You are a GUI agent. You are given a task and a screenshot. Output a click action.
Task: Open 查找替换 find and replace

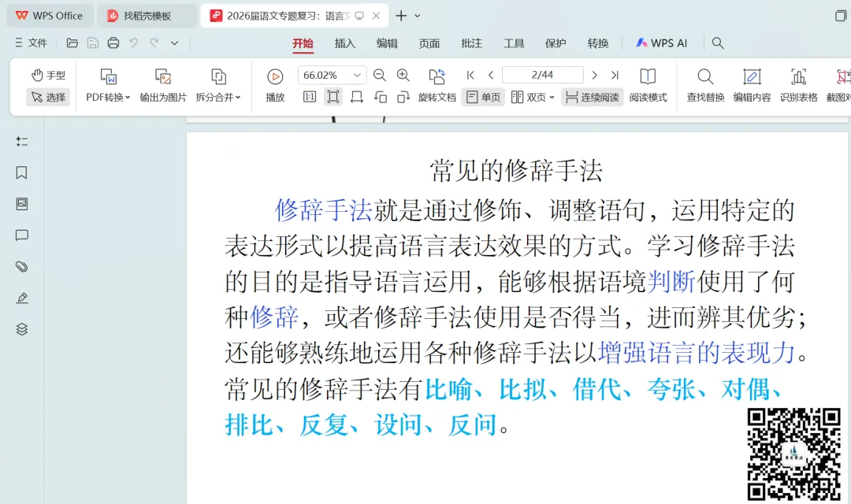[705, 85]
